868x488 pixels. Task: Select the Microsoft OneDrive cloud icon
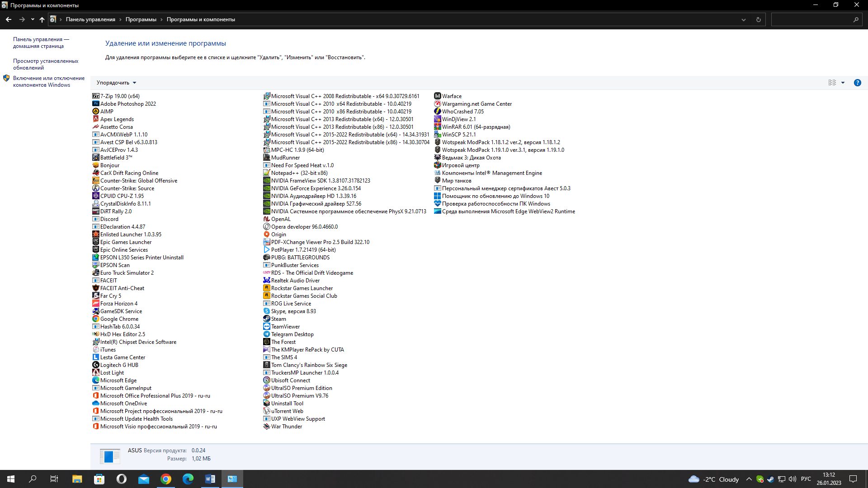coord(95,404)
